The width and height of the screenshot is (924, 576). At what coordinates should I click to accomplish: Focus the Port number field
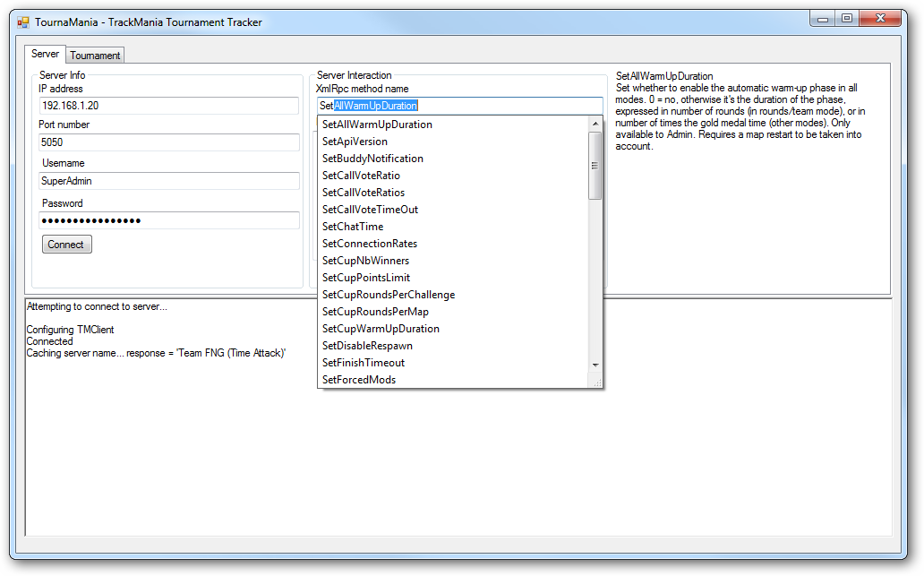[x=168, y=142]
